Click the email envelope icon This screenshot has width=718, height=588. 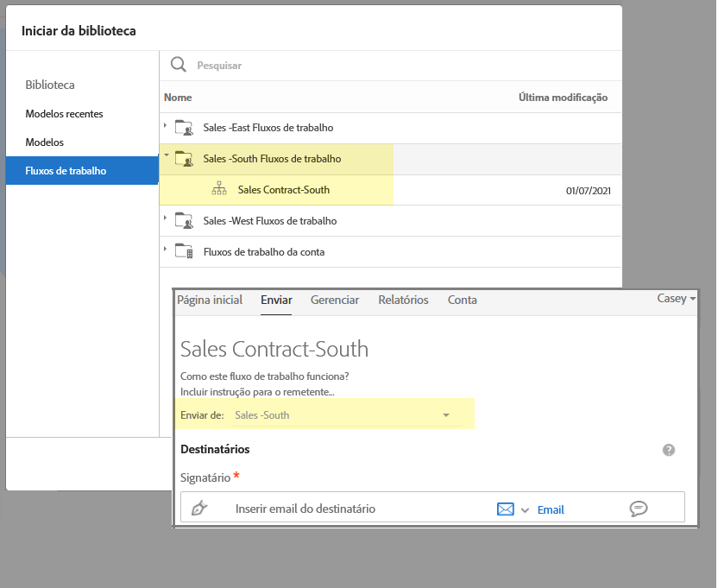(x=506, y=509)
